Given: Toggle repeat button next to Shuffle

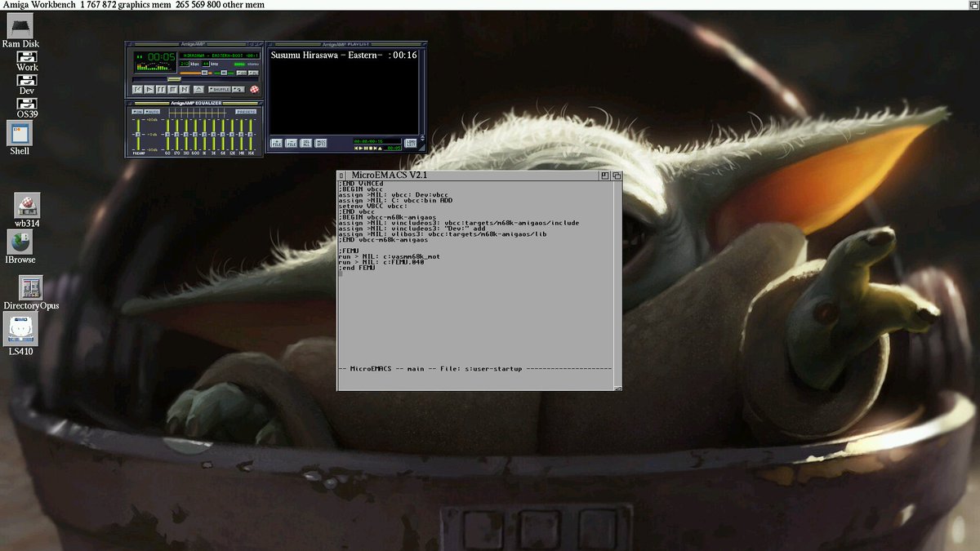Looking at the screenshot, I should pyautogui.click(x=238, y=89).
